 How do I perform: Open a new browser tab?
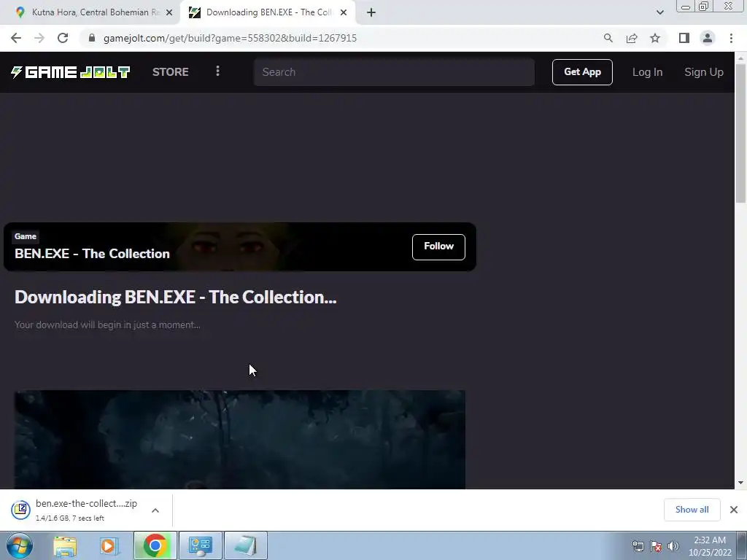point(371,12)
